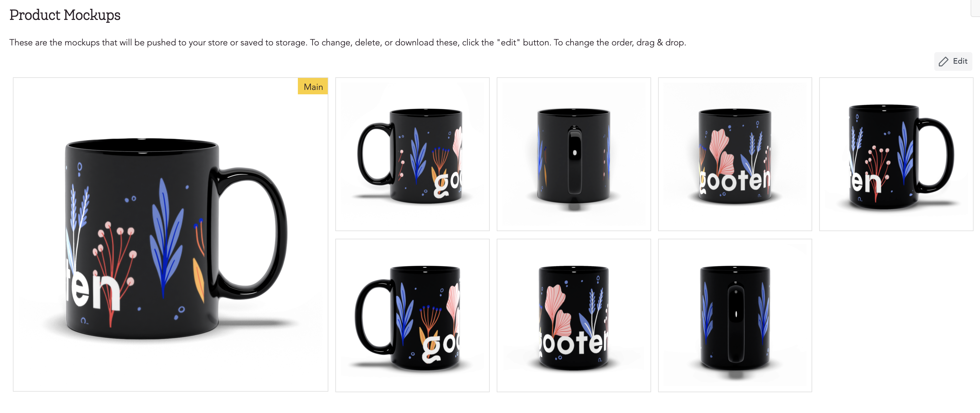Click the partial panel edge at top-right corner

975,8
